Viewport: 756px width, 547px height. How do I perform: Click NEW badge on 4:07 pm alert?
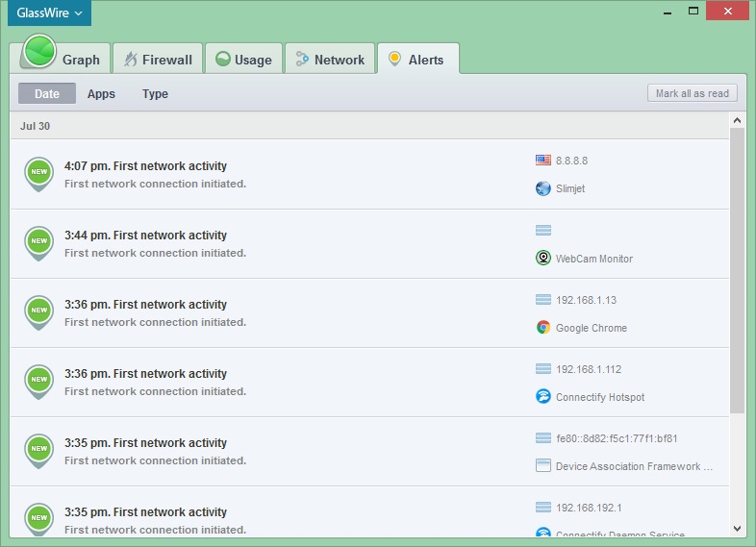tap(39, 173)
